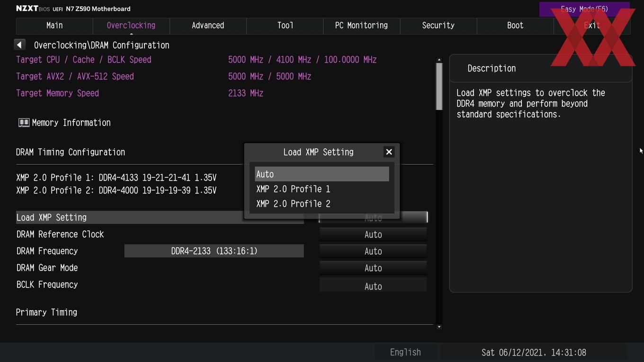The image size is (644, 362).
Task: Click Target Memory Speed 2133 MHz value
Action: click(x=246, y=93)
